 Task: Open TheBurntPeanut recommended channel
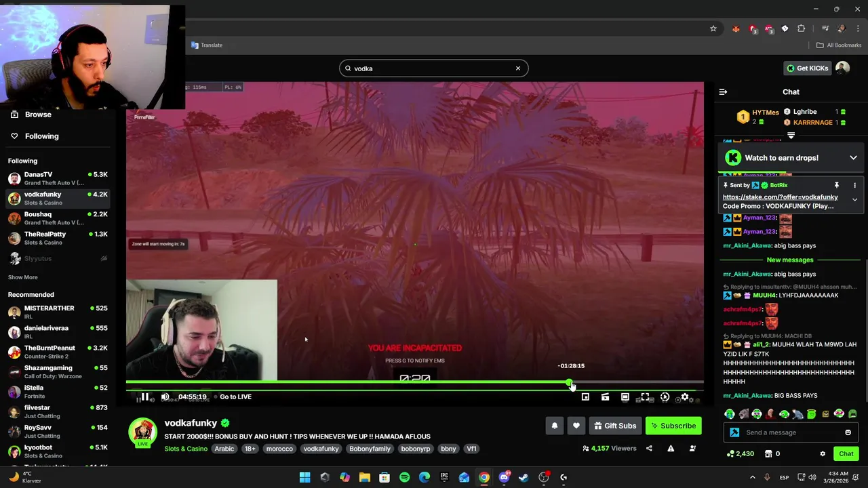(58, 352)
